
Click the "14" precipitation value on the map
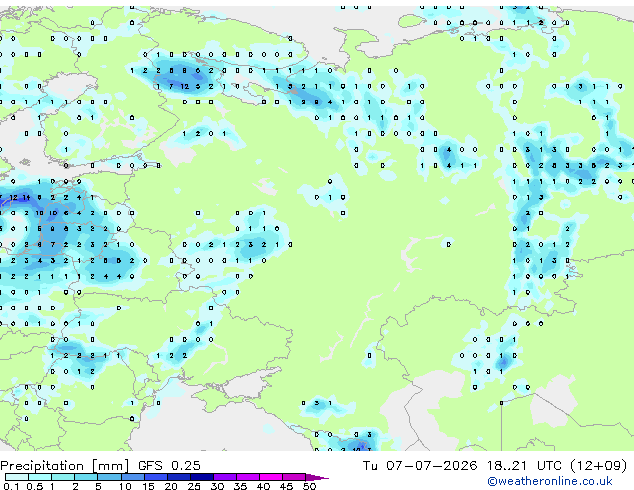click(26, 198)
